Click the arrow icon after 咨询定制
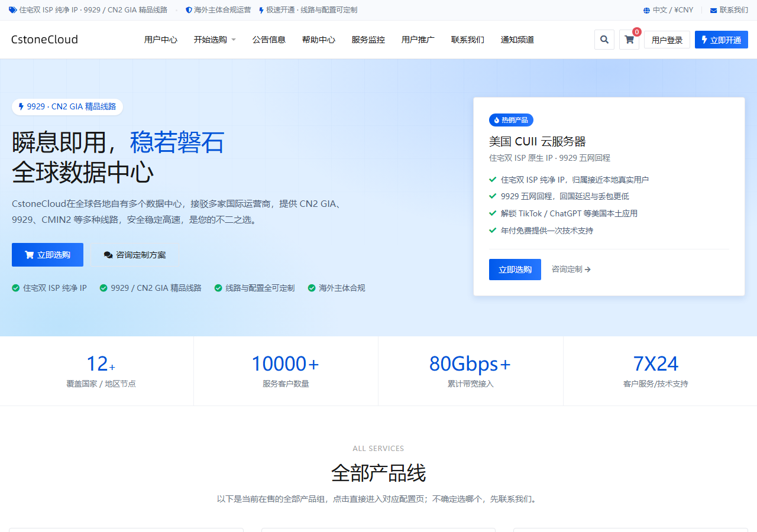 (x=588, y=270)
